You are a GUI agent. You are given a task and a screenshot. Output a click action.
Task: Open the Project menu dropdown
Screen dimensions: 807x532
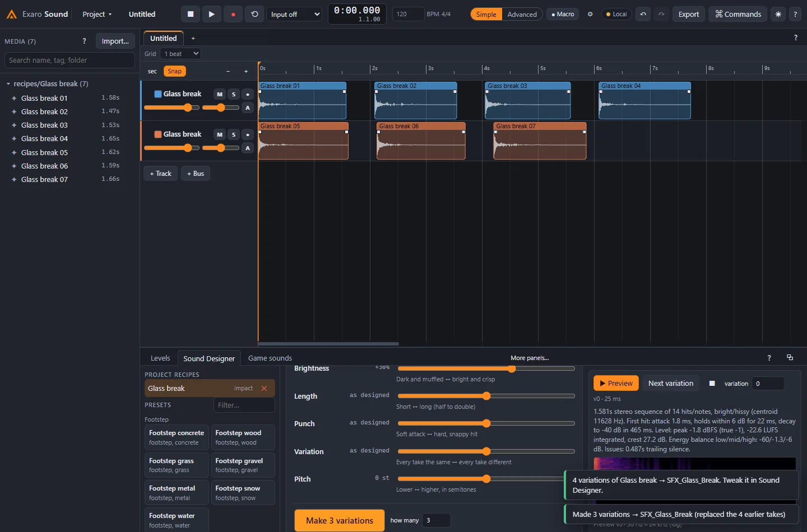click(97, 14)
